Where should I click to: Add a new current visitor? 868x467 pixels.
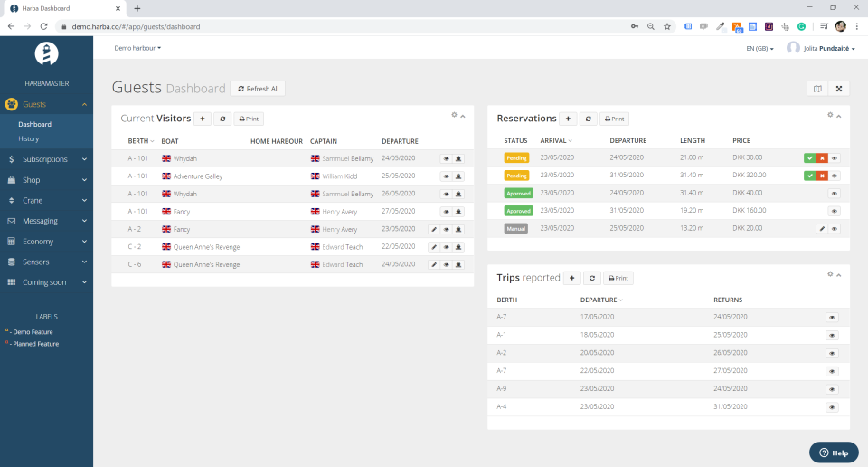click(x=203, y=119)
